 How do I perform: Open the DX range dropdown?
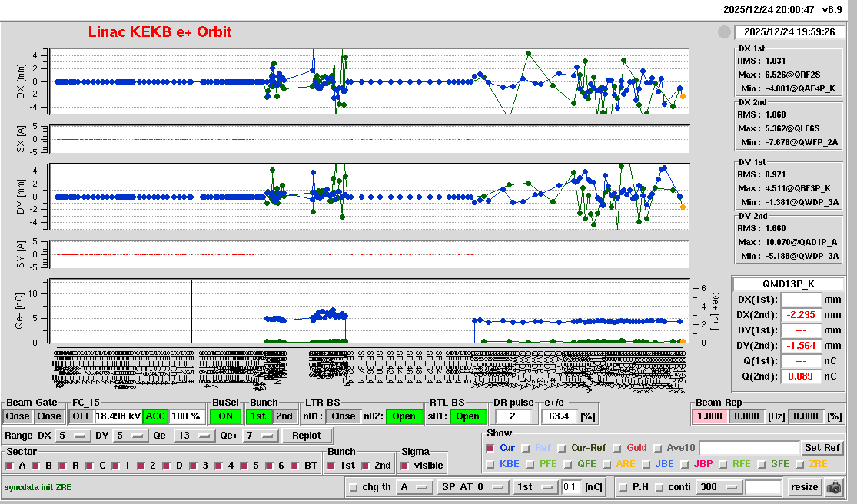tap(73, 436)
